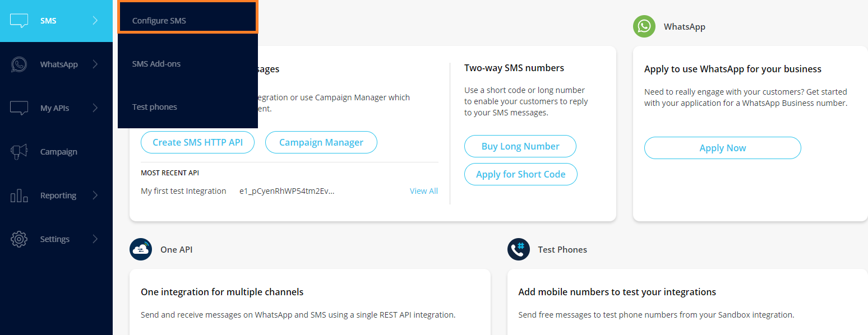
Task: Choose Test phones in the SMS submenu
Action: [155, 107]
